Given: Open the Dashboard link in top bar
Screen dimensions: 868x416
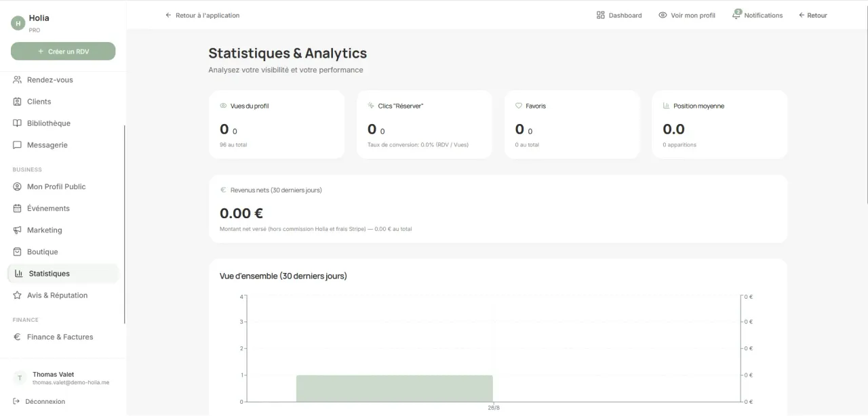Looking at the screenshot, I should 619,15.
